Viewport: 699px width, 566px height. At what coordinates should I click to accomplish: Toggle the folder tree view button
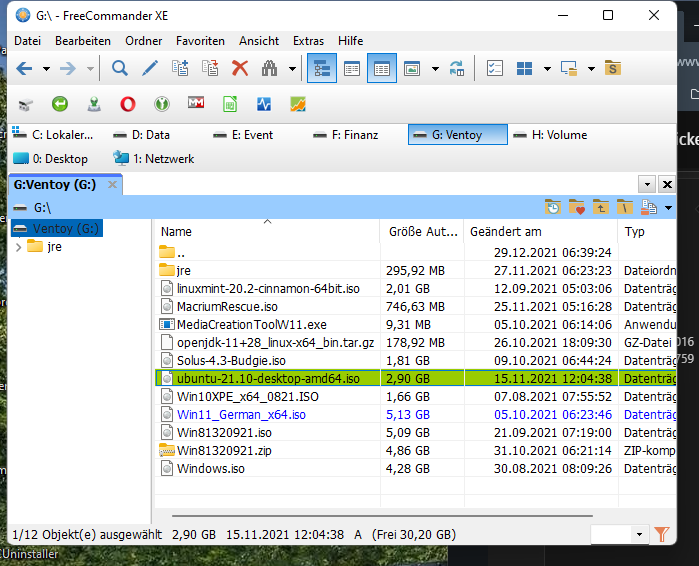pyautogui.click(x=322, y=69)
